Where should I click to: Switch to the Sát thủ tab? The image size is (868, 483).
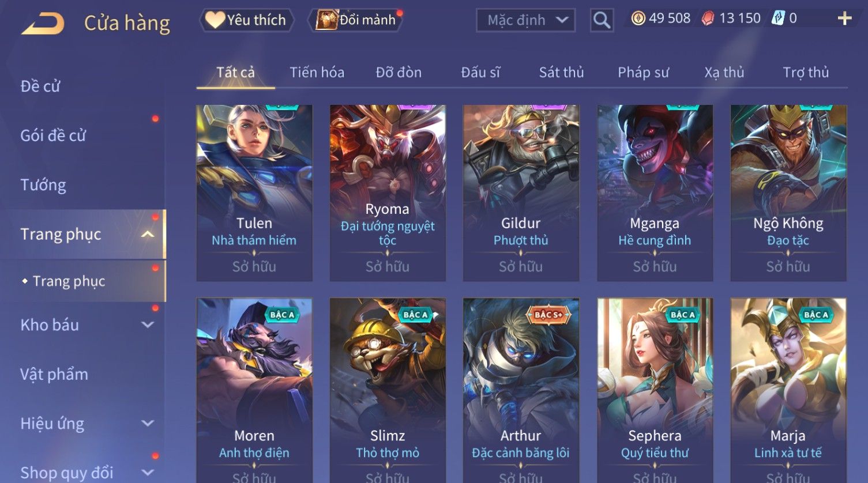(561, 73)
